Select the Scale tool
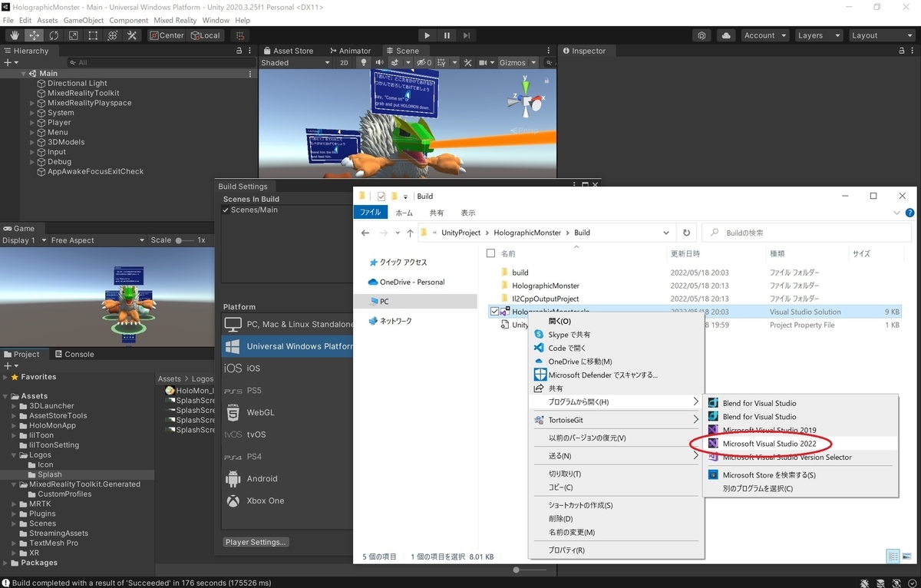The height and width of the screenshot is (588, 921). point(73,35)
